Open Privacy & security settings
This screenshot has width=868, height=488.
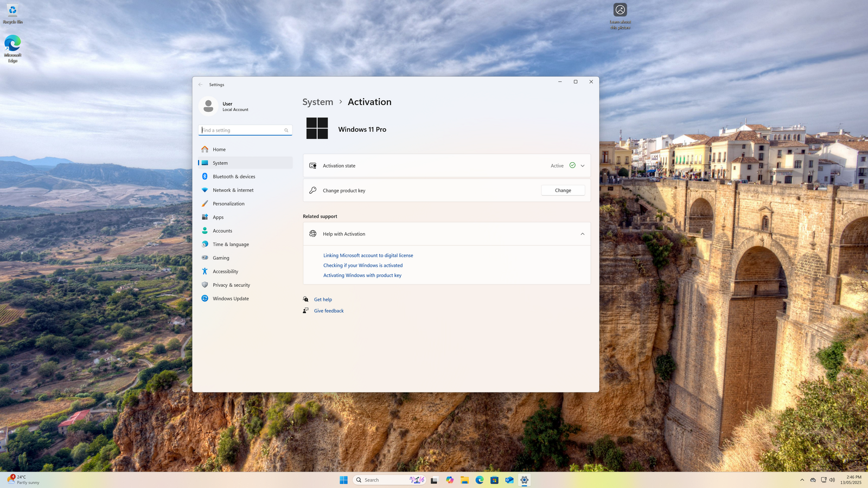pyautogui.click(x=245, y=285)
